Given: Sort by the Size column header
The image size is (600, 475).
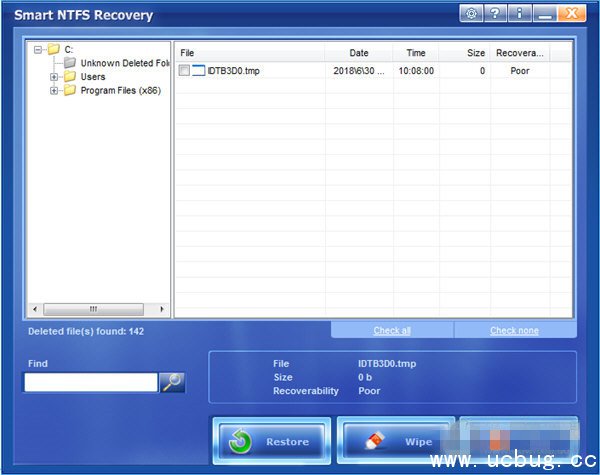Looking at the screenshot, I should pyautogui.click(x=476, y=53).
